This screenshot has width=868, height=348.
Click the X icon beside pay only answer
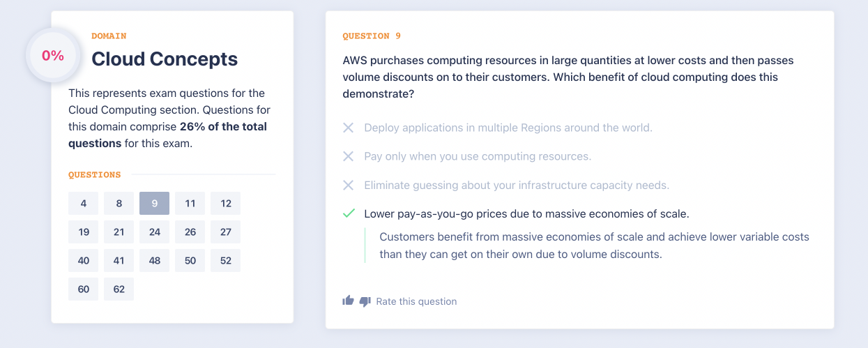pyautogui.click(x=349, y=156)
